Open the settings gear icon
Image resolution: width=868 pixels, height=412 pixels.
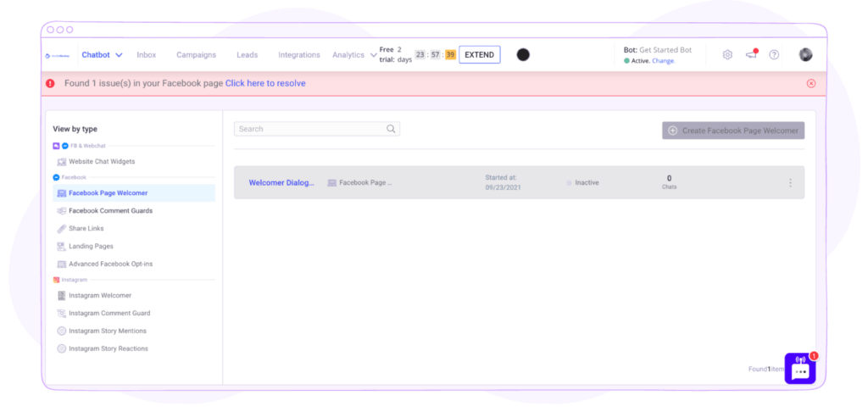[727, 54]
